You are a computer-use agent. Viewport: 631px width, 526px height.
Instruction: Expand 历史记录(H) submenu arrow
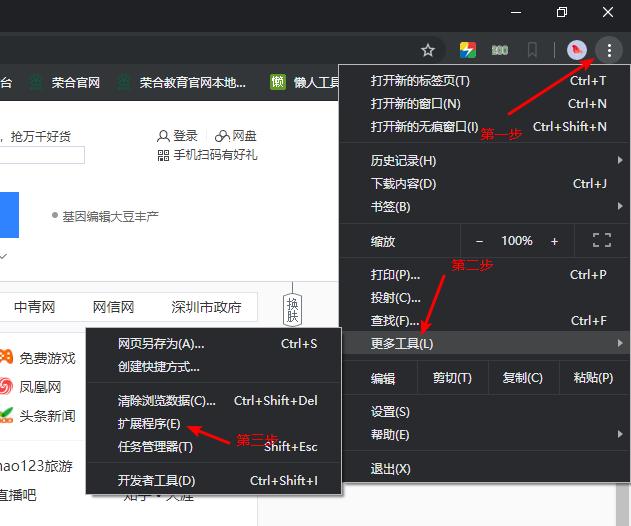620,160
